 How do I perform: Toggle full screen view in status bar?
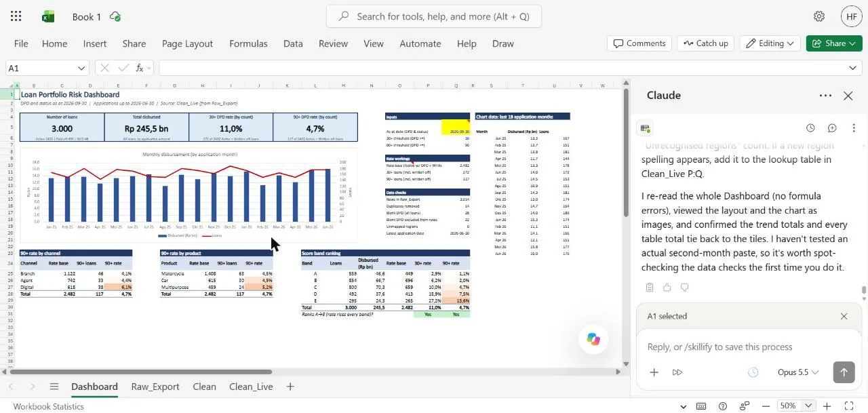[x=848, y=406]
